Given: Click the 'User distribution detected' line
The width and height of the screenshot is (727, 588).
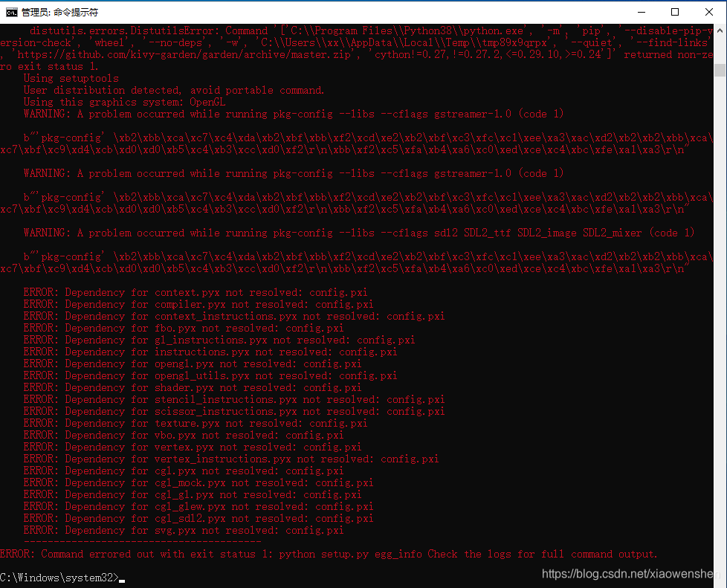Looking at the screenshot, I should [x=174, y=90].
